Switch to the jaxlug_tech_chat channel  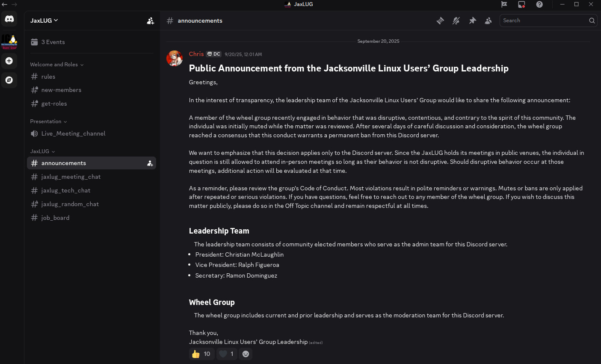click(66, 190)
